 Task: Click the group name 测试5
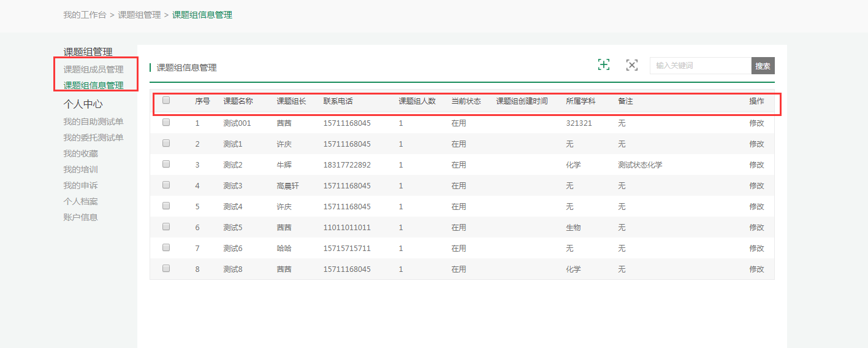233,228
